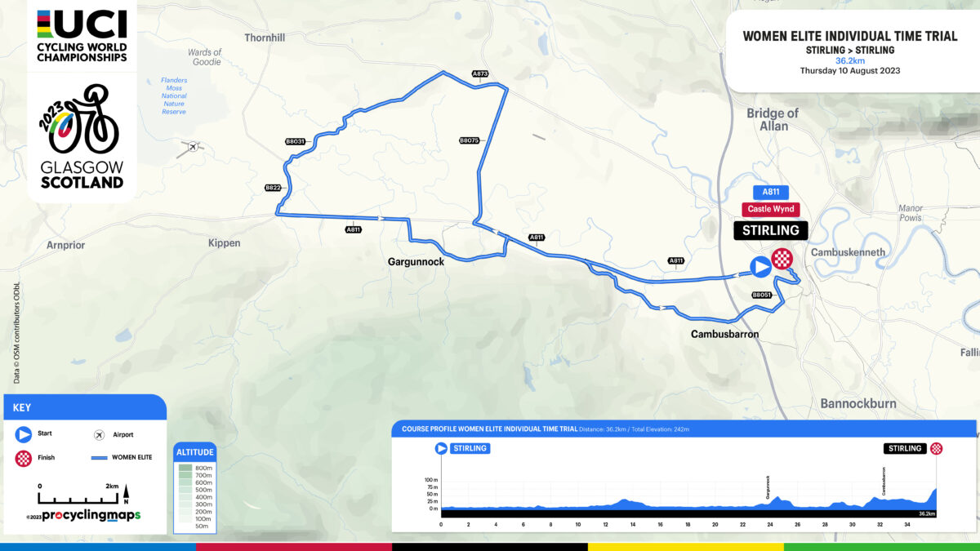Click the Cambusbarron town label on the map
Image resolution: width=980 pixels, height=551 pixels.
click(724, 334)
